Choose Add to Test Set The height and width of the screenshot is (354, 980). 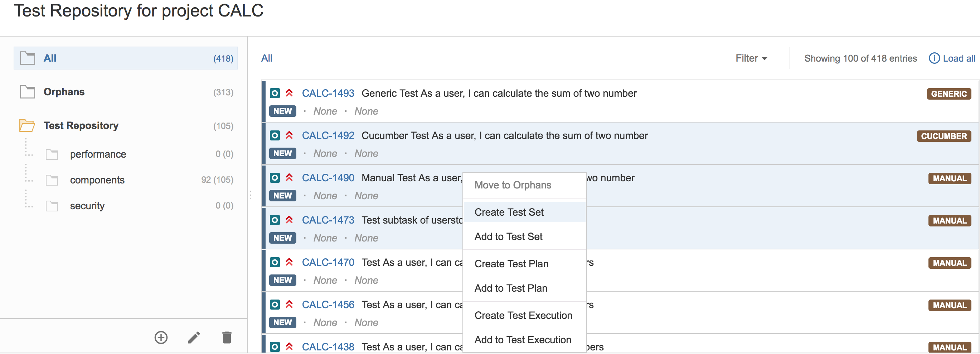click(x=524, y=236)
